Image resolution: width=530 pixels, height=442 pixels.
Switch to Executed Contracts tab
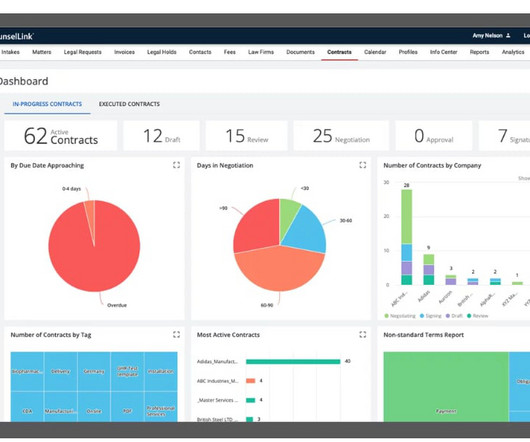129,104
